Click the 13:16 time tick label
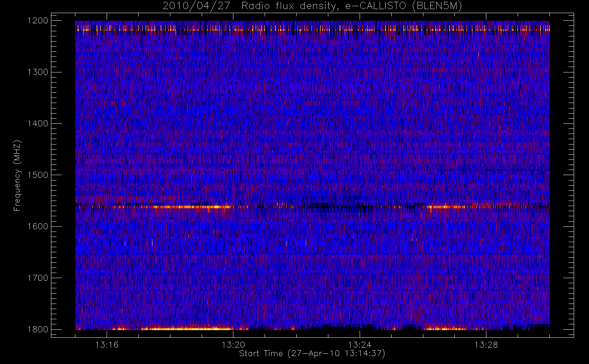 click(107, 345)
